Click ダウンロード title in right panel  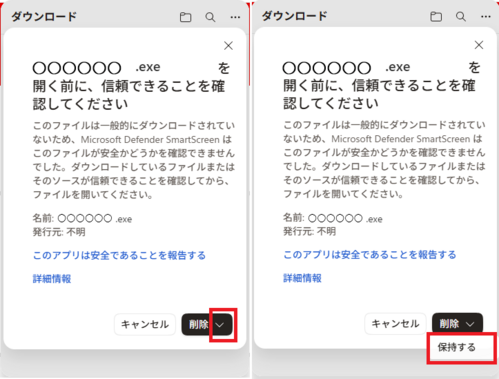[295, 16]
